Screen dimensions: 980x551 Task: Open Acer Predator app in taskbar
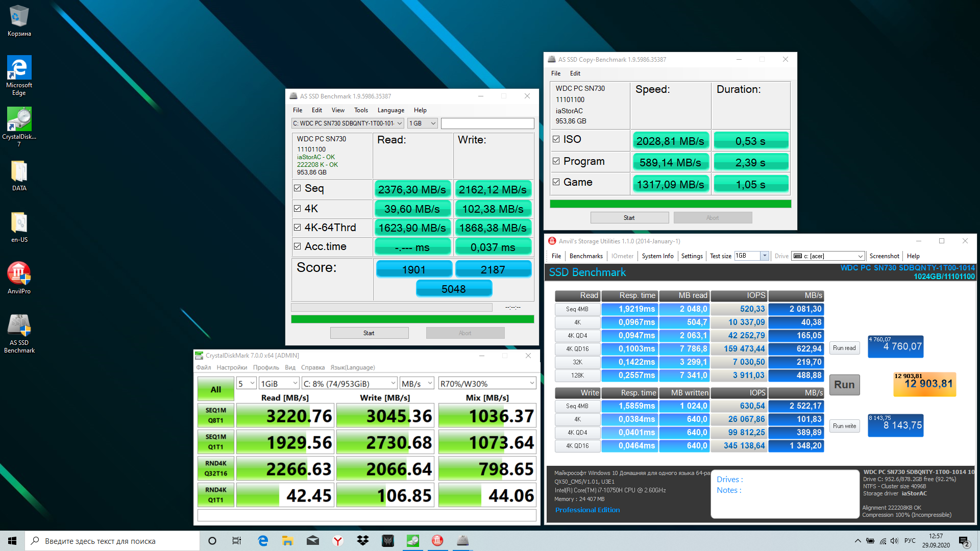[388, 541]
